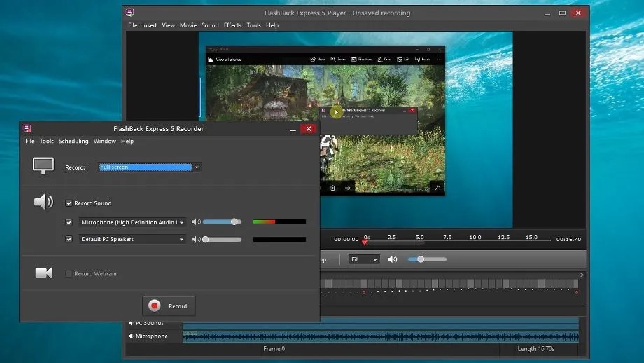Open the Full screen record mode dropdown
Viewport: 644px width, 363px height.
pyautogui.click(x=150, y=167)
